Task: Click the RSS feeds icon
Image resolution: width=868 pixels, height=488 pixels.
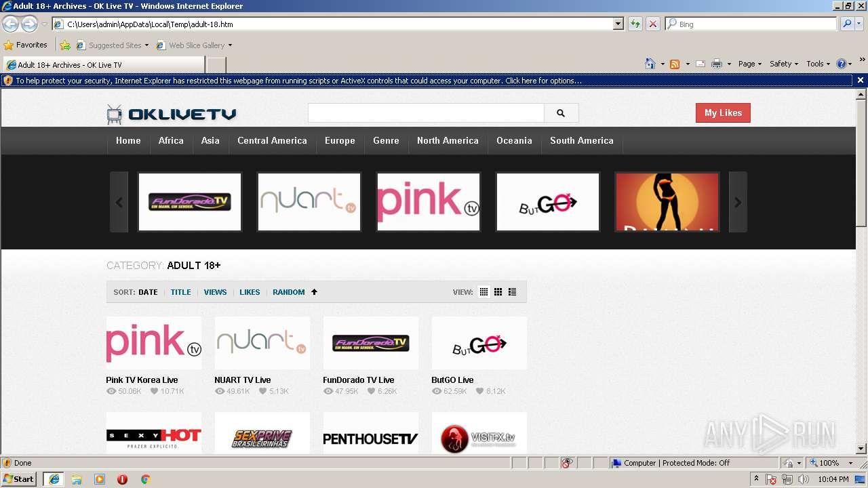Action: 675,64
